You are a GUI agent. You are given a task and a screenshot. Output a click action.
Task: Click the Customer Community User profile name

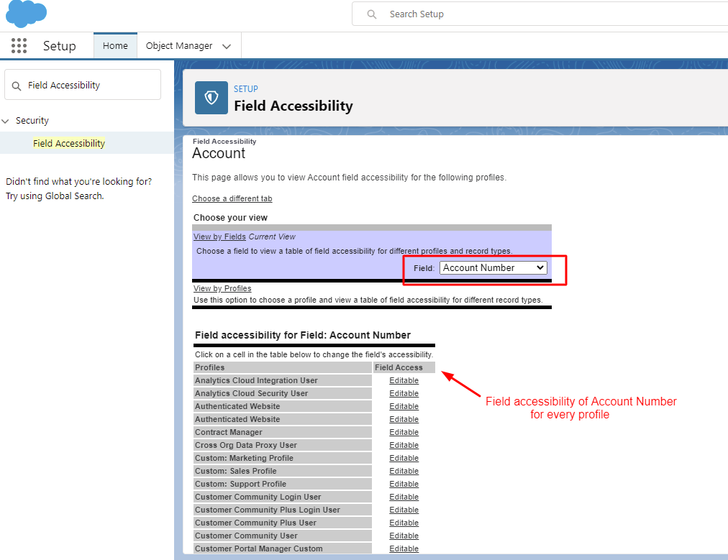[x=246, y=536]
